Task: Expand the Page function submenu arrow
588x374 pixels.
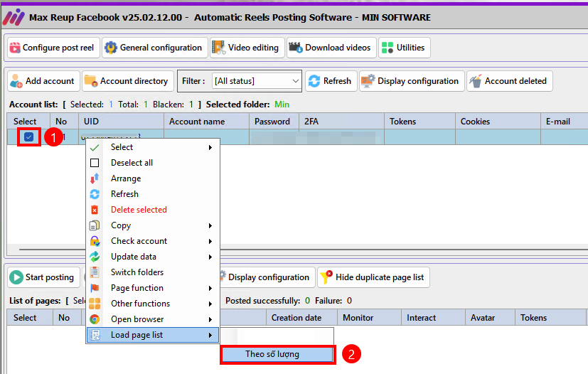Action: (x=210, y=288)
